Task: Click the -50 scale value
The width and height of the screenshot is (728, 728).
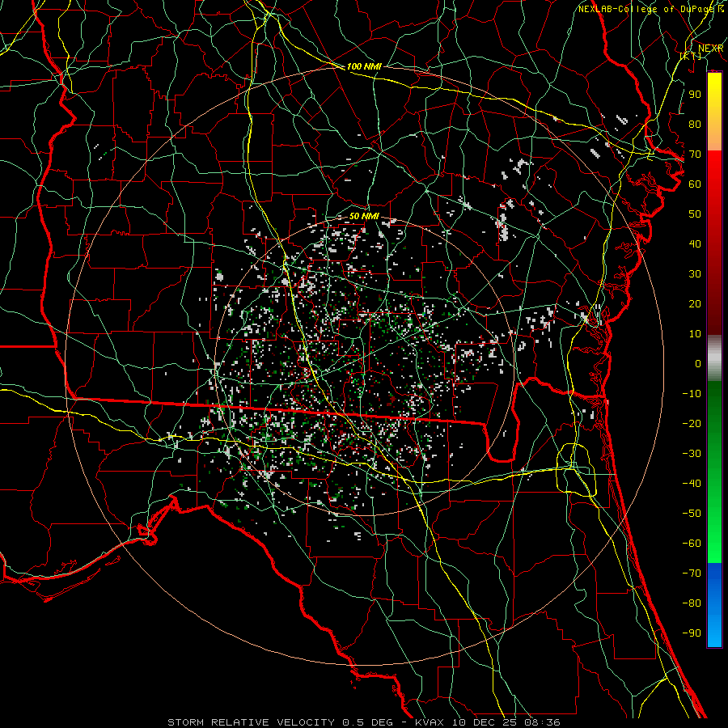Action: tap(692, 514)
